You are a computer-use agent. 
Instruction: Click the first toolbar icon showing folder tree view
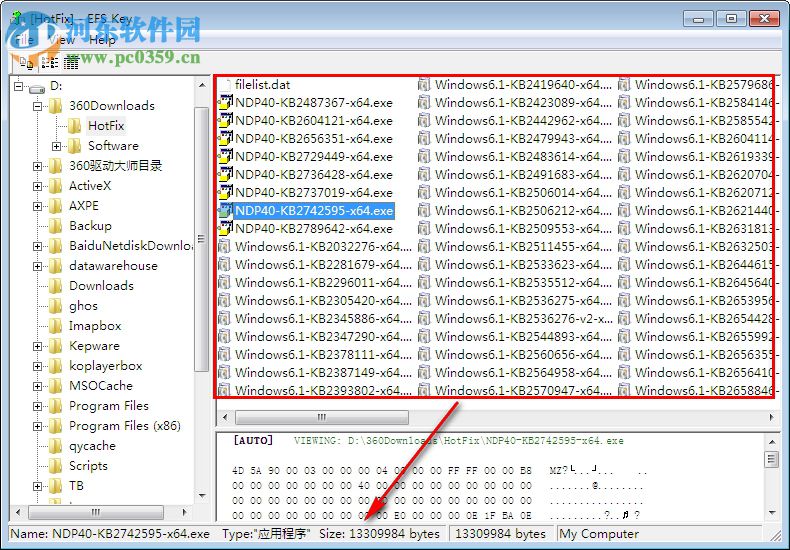[x=26, y=62]
